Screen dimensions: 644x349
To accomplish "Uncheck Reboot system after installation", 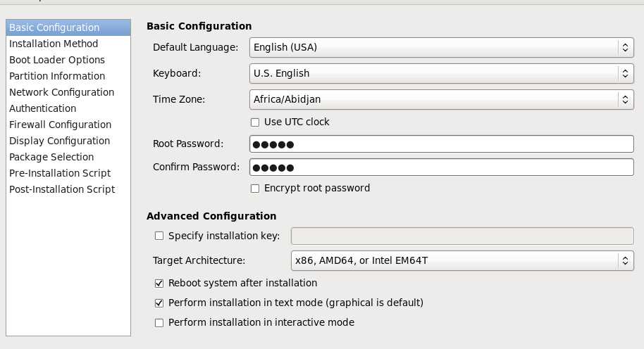I will [159, 284].
